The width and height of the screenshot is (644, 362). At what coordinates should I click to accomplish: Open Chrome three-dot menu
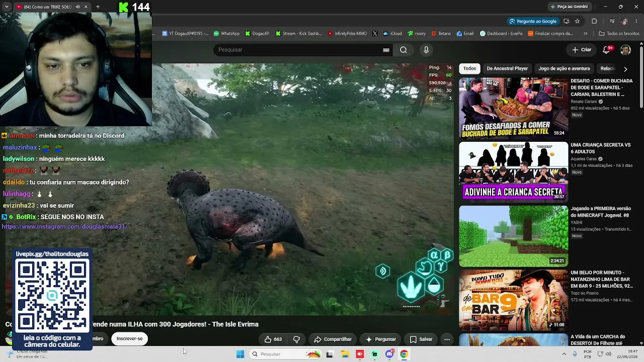636,21
